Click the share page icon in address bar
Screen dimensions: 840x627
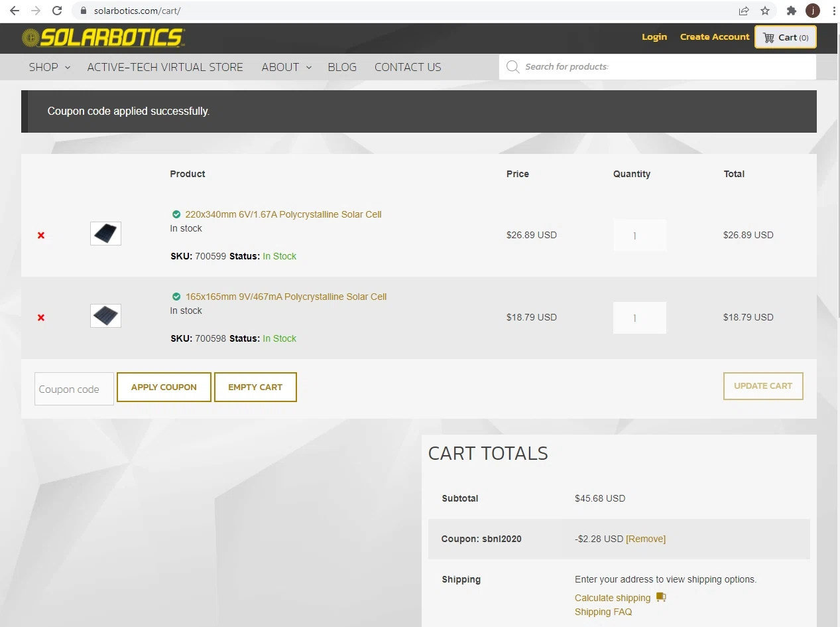click(744, 11)
